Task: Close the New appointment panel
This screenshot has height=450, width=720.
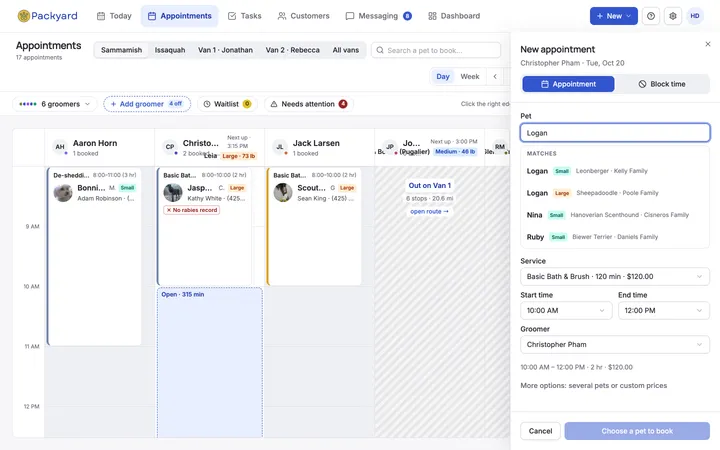Action: [x=708, y=44]
